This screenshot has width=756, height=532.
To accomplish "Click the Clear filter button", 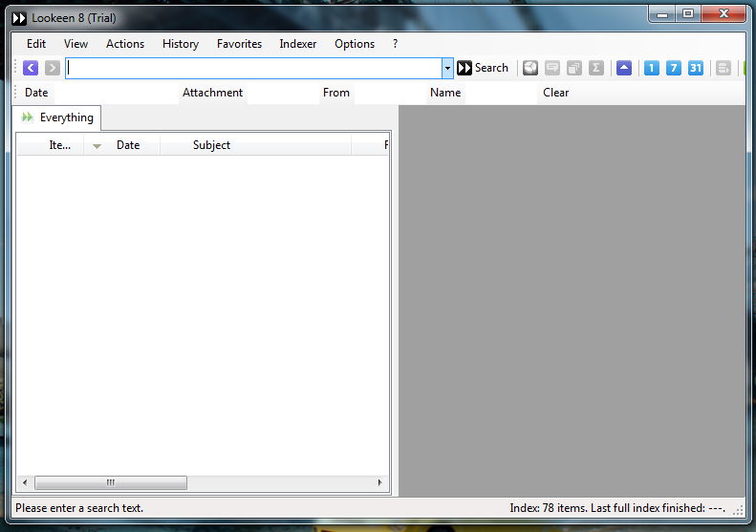I will click(x=556, y=93).
